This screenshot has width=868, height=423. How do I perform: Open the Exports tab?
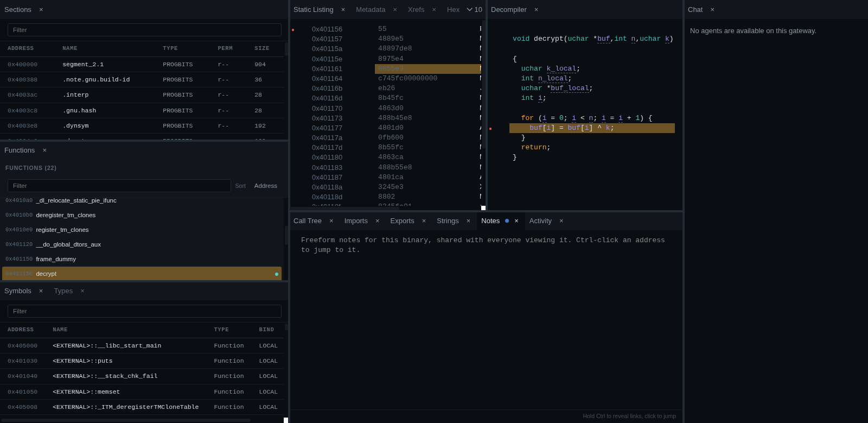402,221
